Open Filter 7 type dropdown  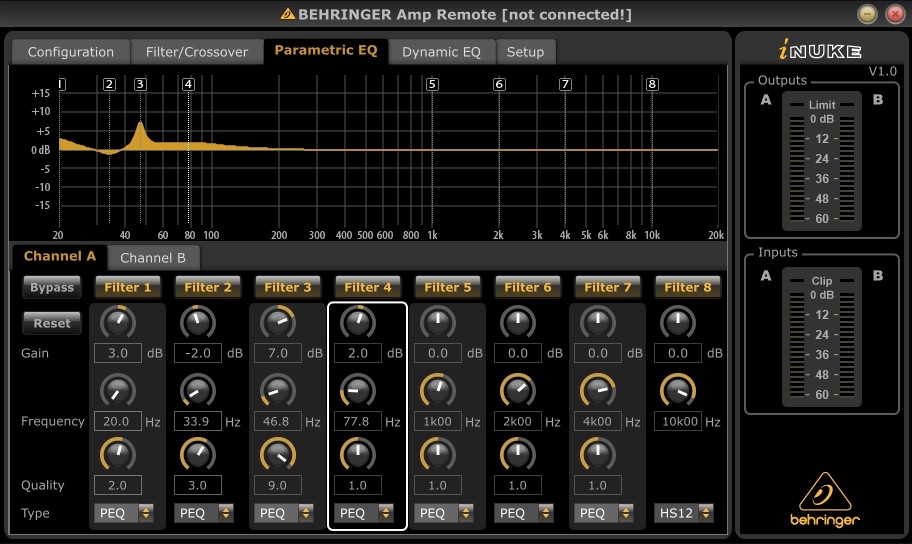(604, 513)
